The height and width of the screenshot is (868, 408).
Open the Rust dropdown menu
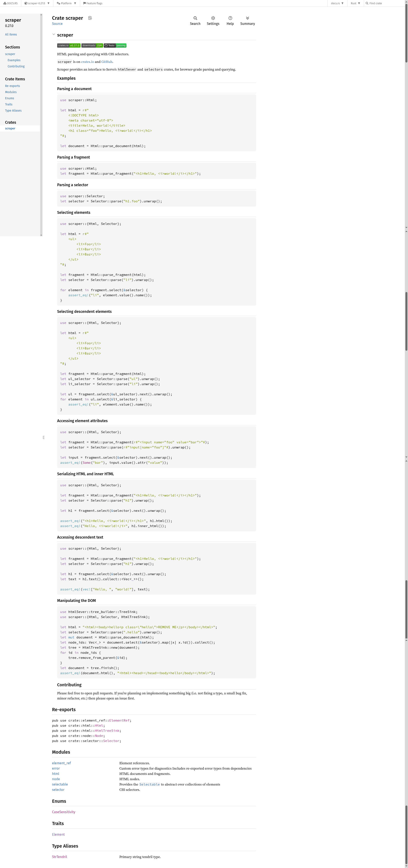[356, 3]
